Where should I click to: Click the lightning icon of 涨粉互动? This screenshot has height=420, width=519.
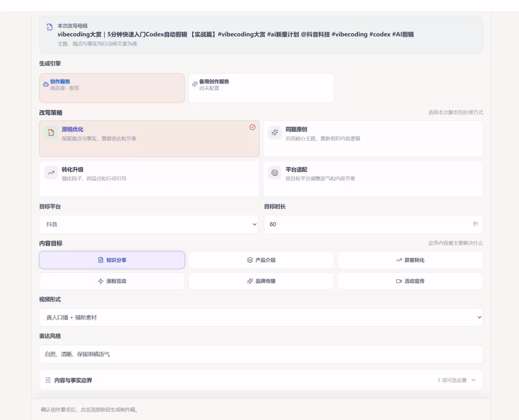[x=100, y=281]
